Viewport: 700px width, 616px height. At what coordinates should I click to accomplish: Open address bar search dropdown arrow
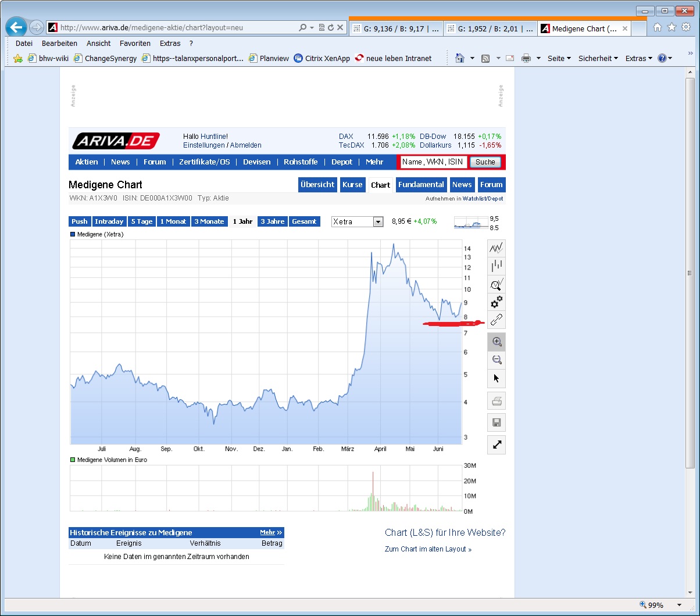pyautogui.click(x=312, y=27)
